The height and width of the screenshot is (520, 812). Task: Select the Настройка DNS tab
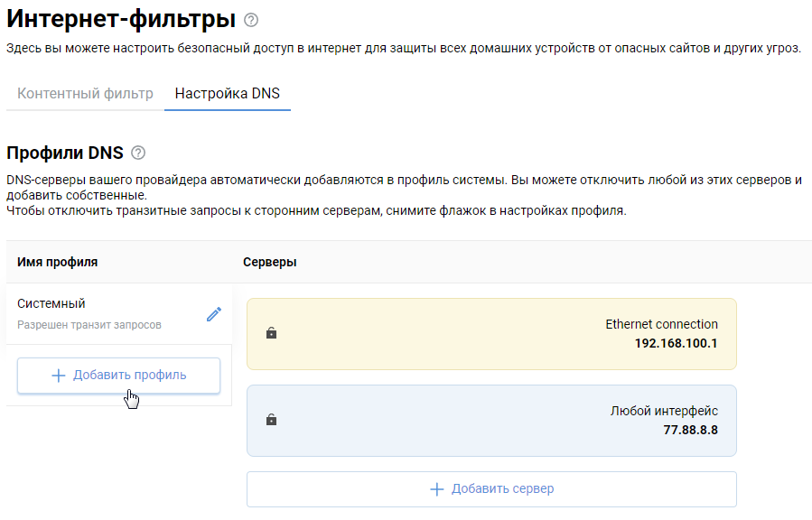pos(228,93)
